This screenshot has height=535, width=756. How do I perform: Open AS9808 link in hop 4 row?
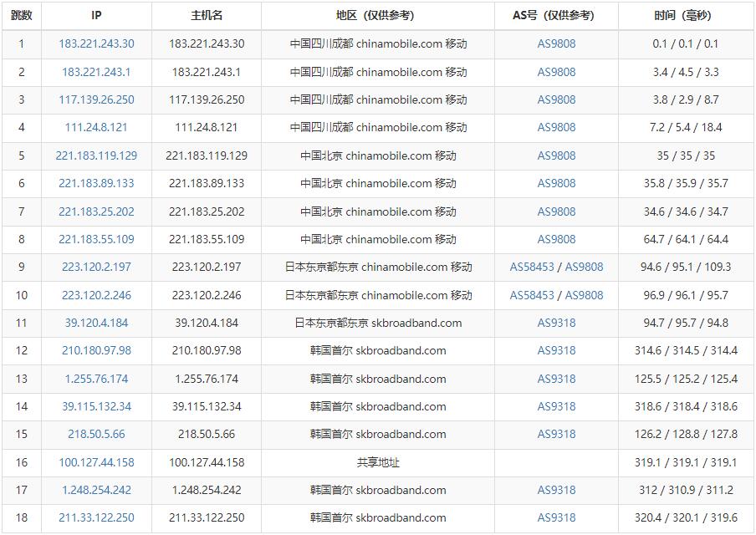click(x=556, y=127)
